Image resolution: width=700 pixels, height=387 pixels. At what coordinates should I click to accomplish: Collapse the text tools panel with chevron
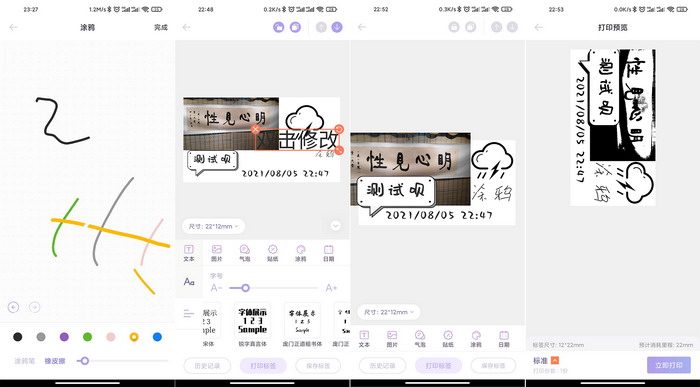tap(336, 226)
